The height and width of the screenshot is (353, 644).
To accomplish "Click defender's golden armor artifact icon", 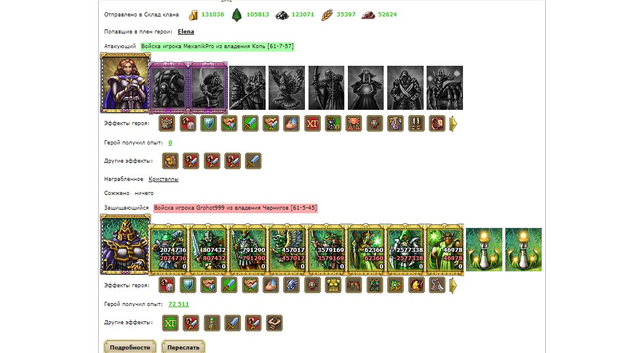I will point(333,285).
